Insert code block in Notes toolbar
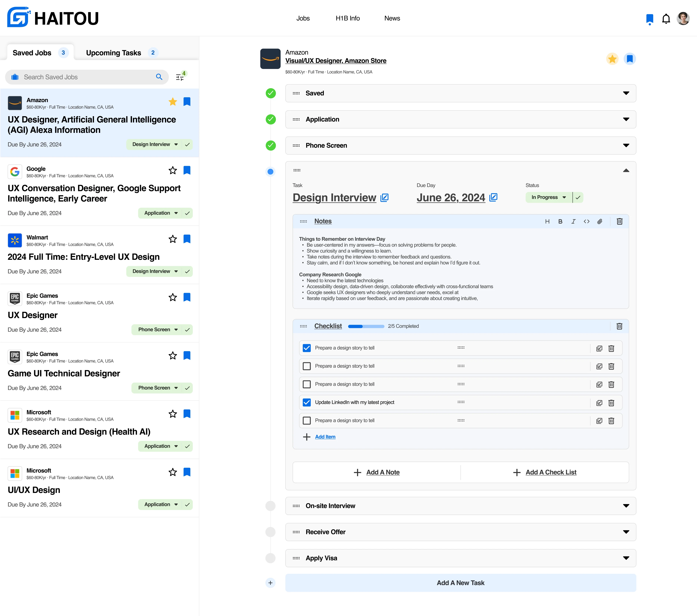This screenshot has width=697, height=616. [587, 222]
